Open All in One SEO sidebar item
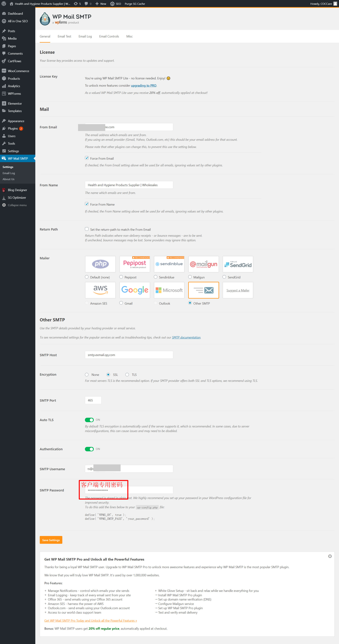The image size is (339, 644). pos(17,21)
